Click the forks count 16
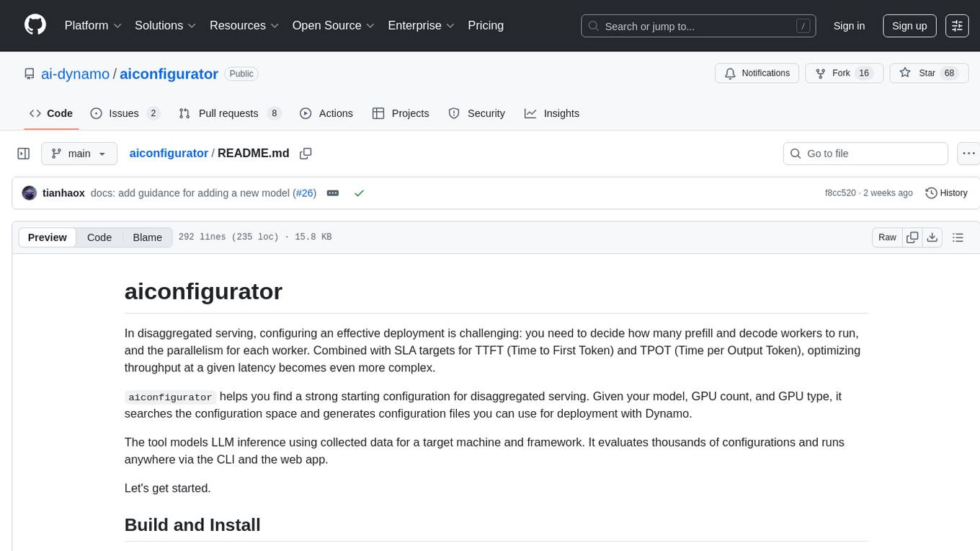This screenshot has width=980, height=551. coord(864,73)
